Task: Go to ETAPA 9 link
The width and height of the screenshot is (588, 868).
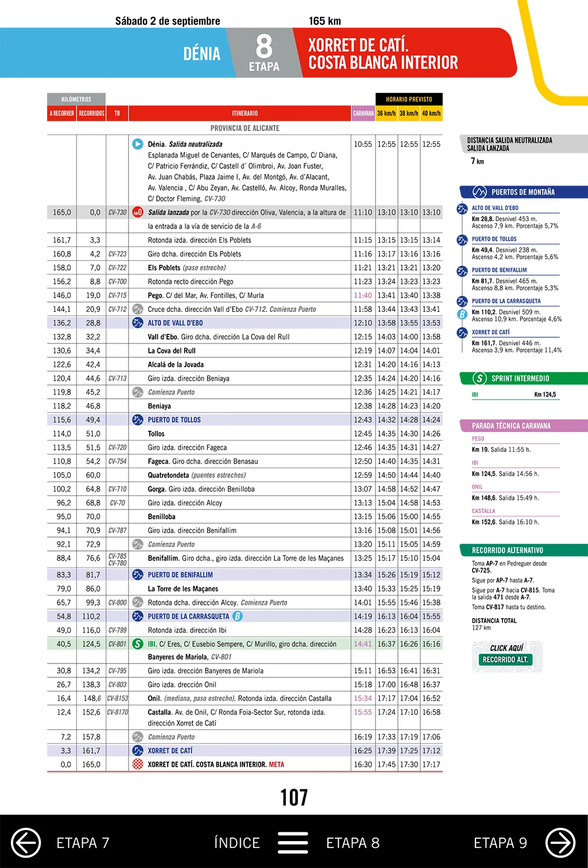Action: 500,843
